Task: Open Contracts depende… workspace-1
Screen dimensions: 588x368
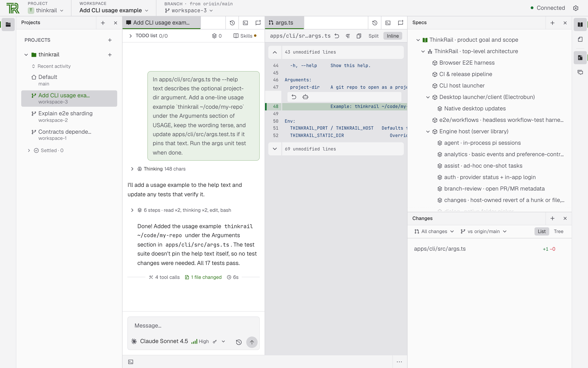Action: (x=69, y=135)
